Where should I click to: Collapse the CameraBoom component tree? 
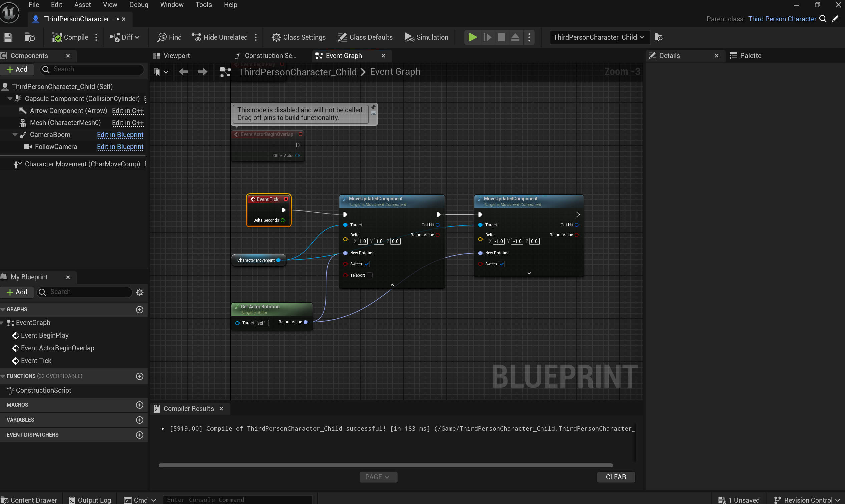click(15, 135)
